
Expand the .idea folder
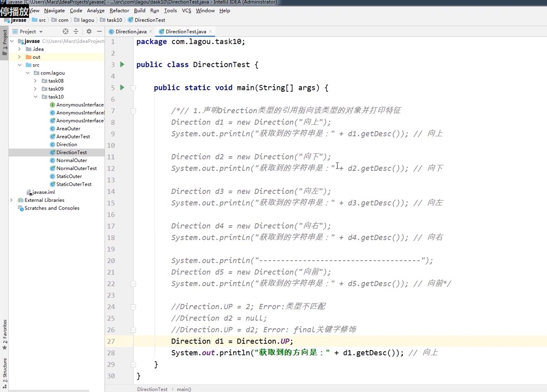tap(19, 49)
